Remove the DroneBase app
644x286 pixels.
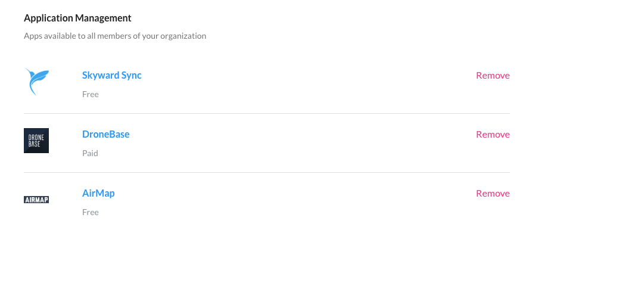[x=493, y=135]
